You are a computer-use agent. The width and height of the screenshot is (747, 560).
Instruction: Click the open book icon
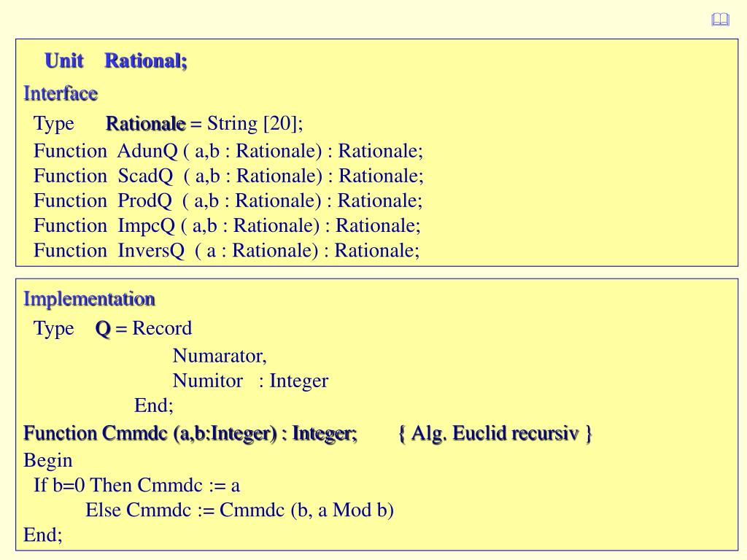(x=720, y=20)
